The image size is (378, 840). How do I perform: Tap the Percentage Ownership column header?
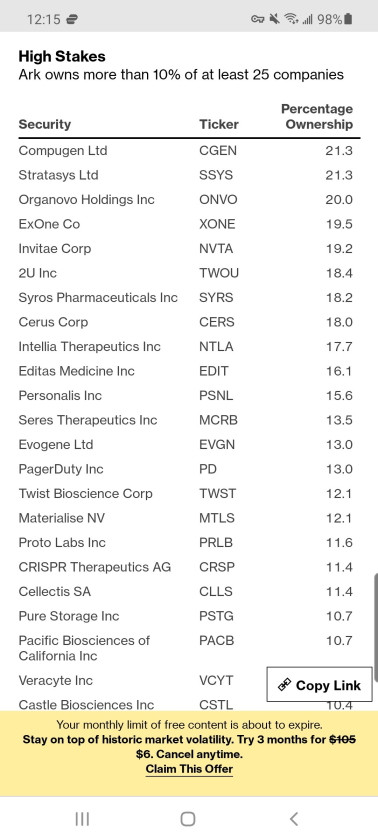317,117
